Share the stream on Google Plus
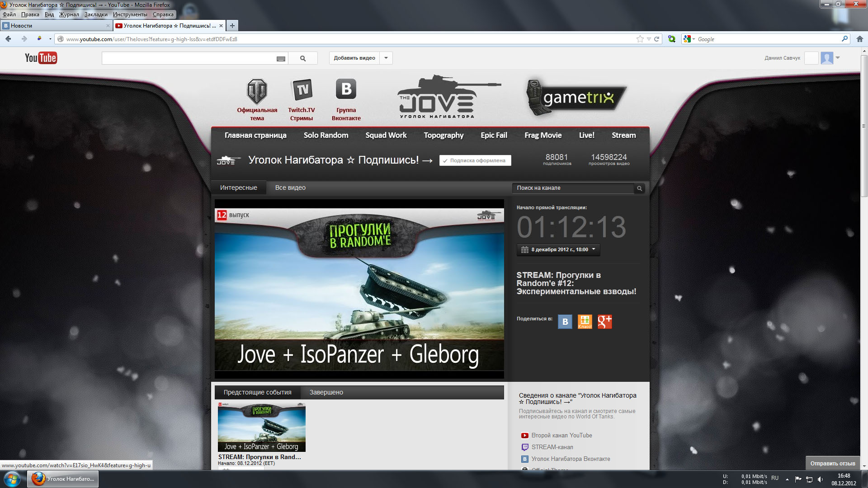The image size is (868, 488). click(604, 322)
